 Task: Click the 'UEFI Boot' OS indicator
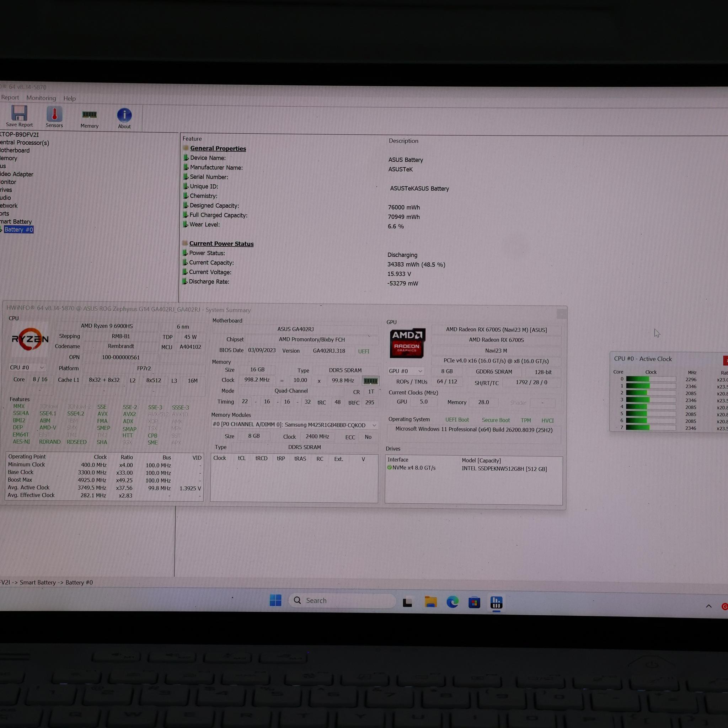457,419
